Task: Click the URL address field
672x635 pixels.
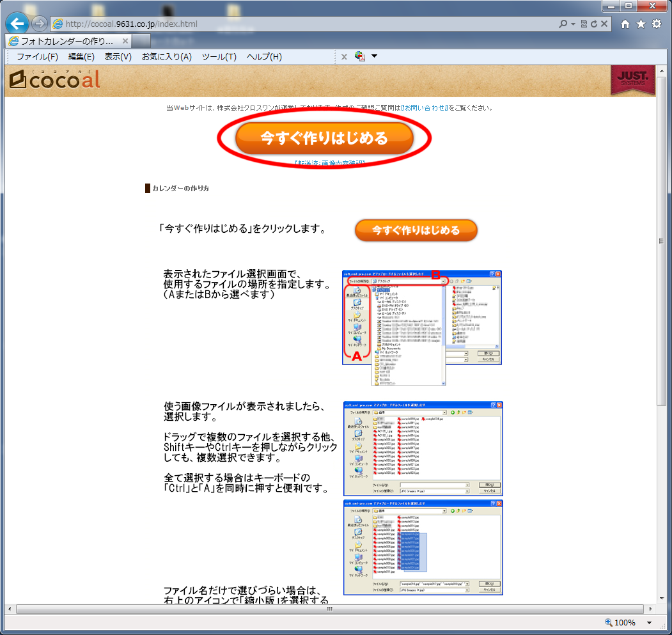Action: [307, 24]
